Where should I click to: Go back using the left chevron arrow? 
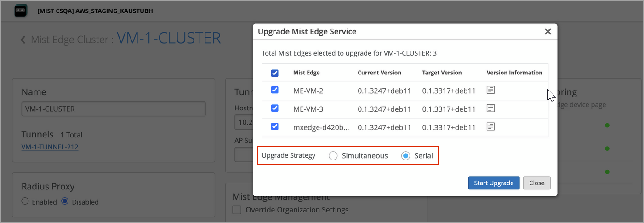(23, 40)
